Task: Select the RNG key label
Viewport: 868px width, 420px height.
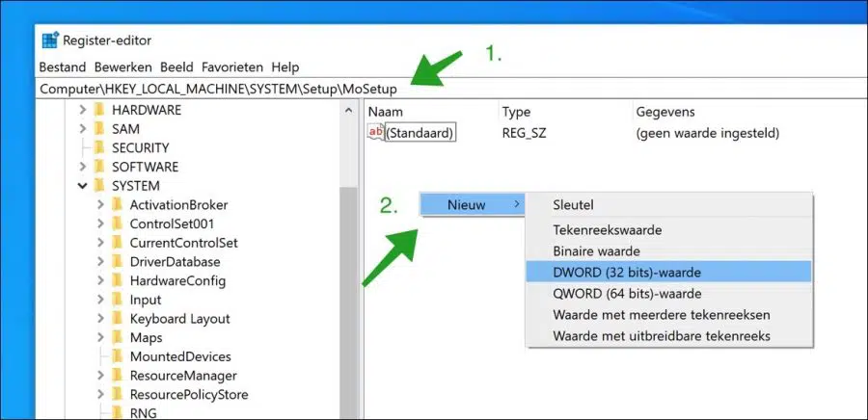Action: (144, 413)
